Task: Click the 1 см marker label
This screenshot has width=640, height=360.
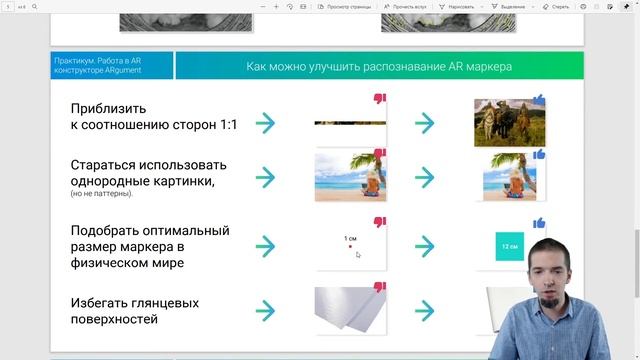Action: pos(350,238)
